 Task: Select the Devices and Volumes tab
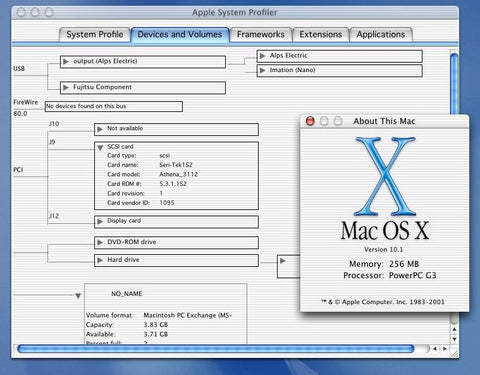[x=180, y=34]
